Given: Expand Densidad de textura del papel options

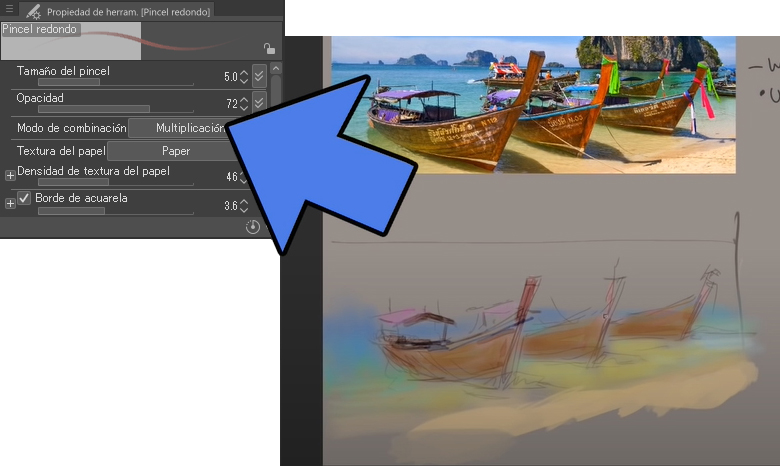Looking at the screenshot, I should (x=10, y=175).
